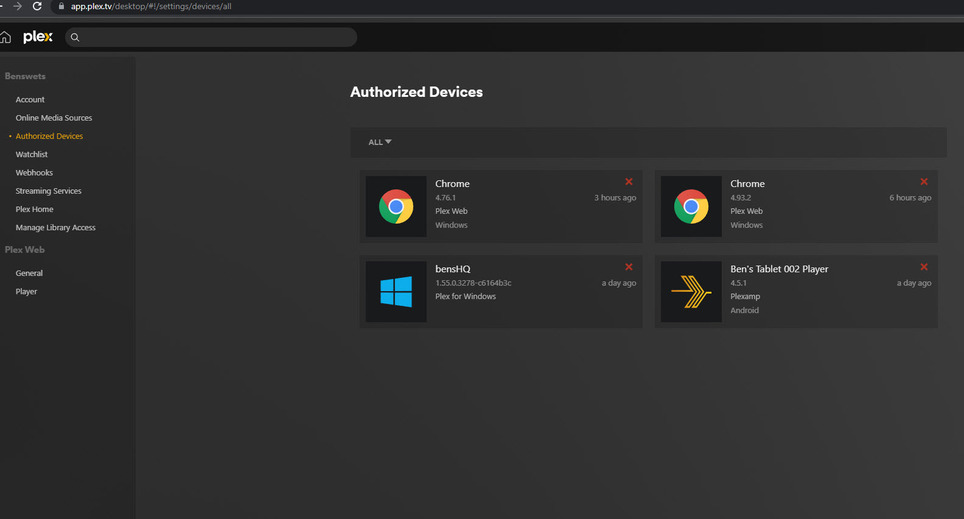Open the Watchlist settings

click(x=31, y=154)
